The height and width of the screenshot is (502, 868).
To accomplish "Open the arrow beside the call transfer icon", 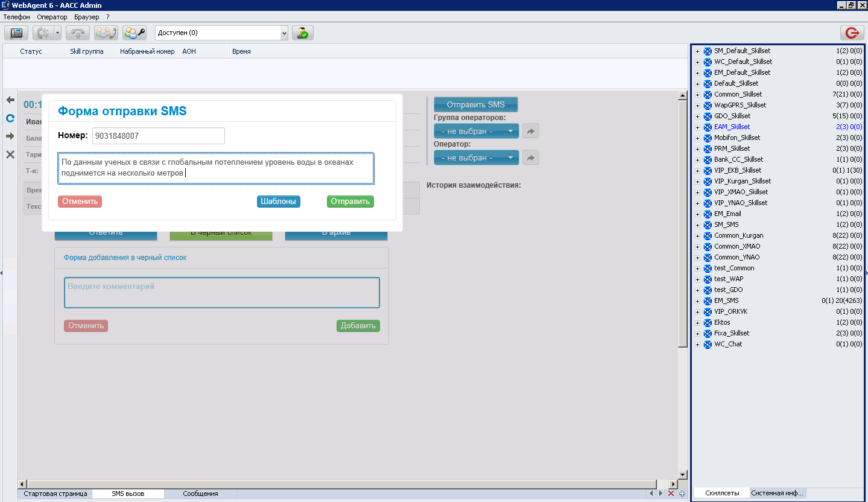I will click(58, 33).
